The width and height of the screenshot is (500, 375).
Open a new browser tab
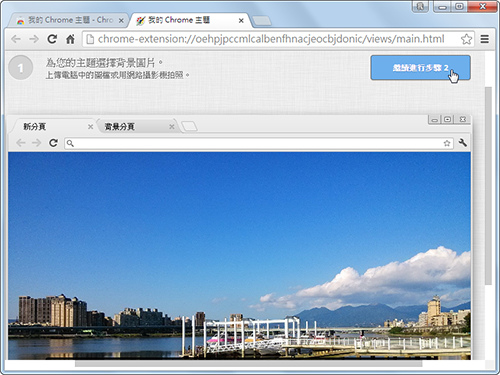click(262, 21)
